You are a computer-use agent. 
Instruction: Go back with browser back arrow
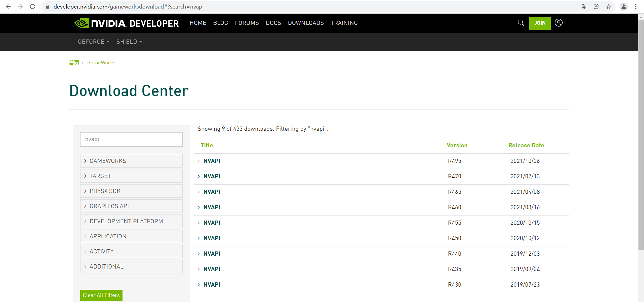8,7
